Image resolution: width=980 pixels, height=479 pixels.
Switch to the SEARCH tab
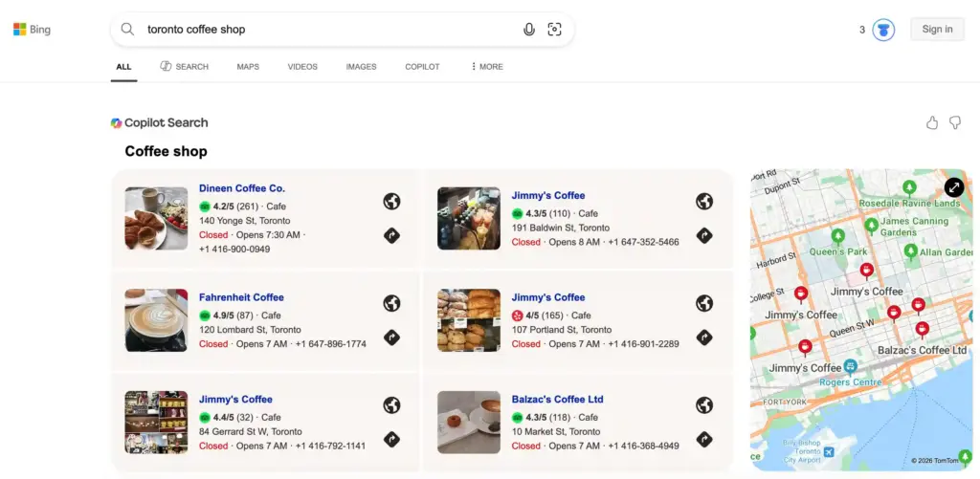185,66
